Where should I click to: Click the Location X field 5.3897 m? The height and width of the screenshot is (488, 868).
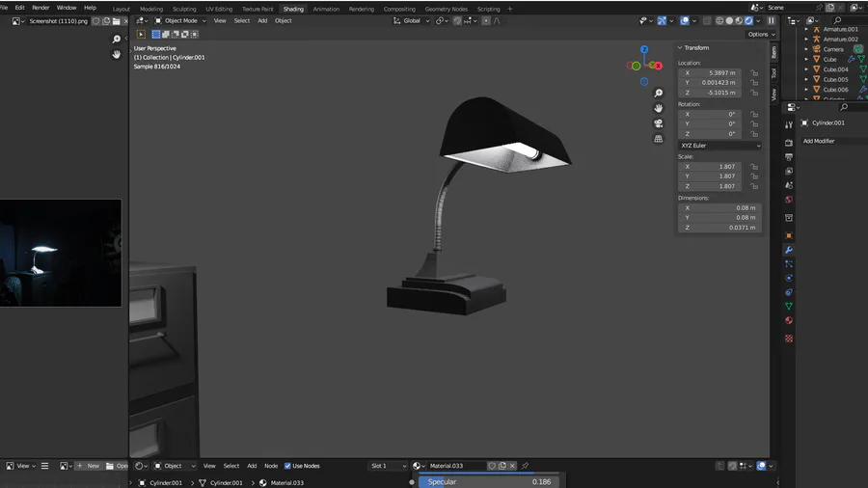pyautogui.click(x=710, y=73)
